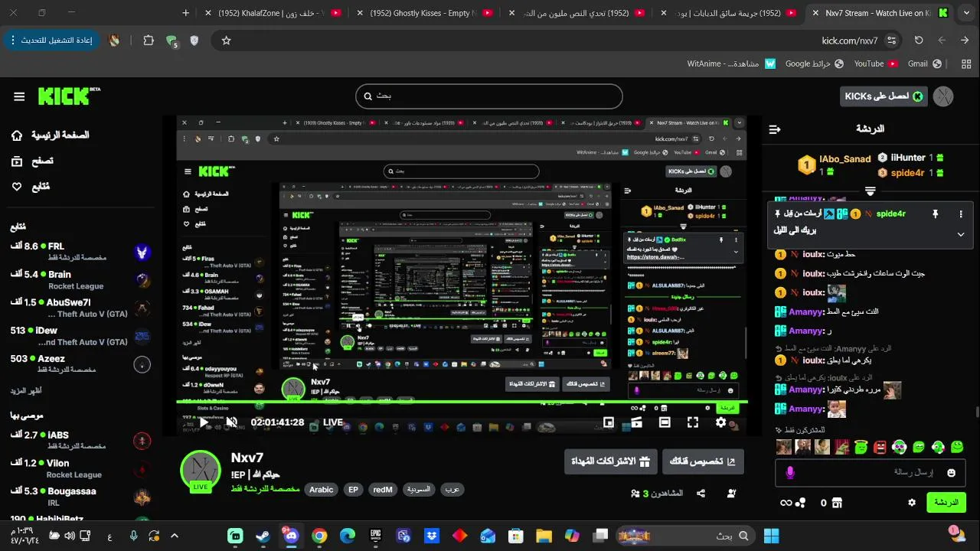Toggle theater mode in player
Viewport: 980px width, 551px height.
665,422
